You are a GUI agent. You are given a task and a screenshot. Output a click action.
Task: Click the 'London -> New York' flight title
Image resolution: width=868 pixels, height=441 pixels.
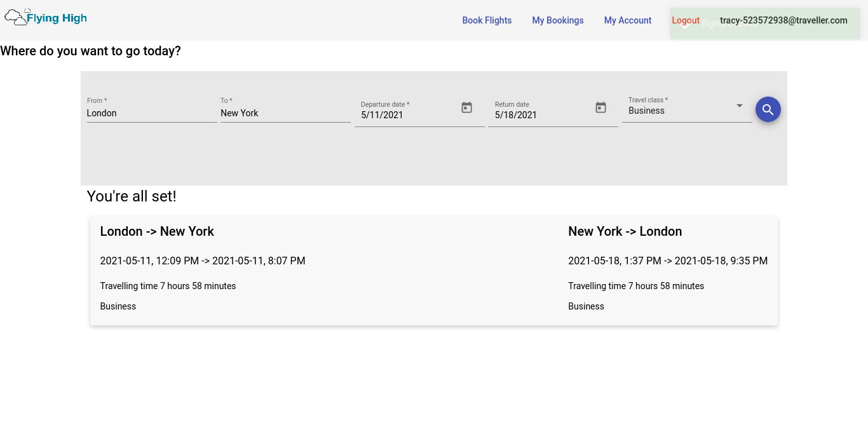point(157,231)
